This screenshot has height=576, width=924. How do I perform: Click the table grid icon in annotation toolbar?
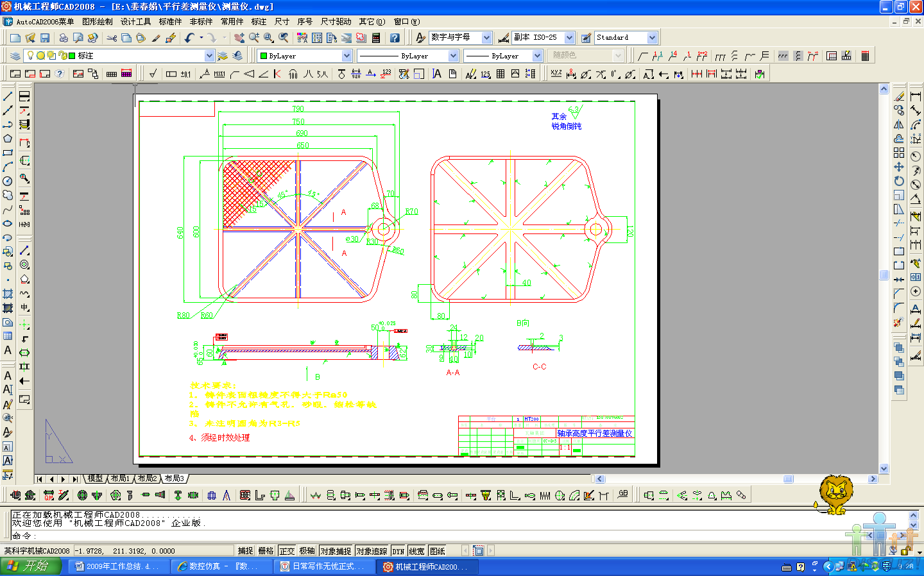501,74
